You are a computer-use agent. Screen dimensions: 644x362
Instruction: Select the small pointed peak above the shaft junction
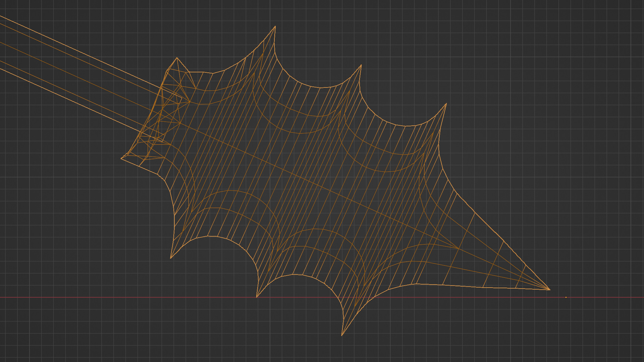(177, 58)
